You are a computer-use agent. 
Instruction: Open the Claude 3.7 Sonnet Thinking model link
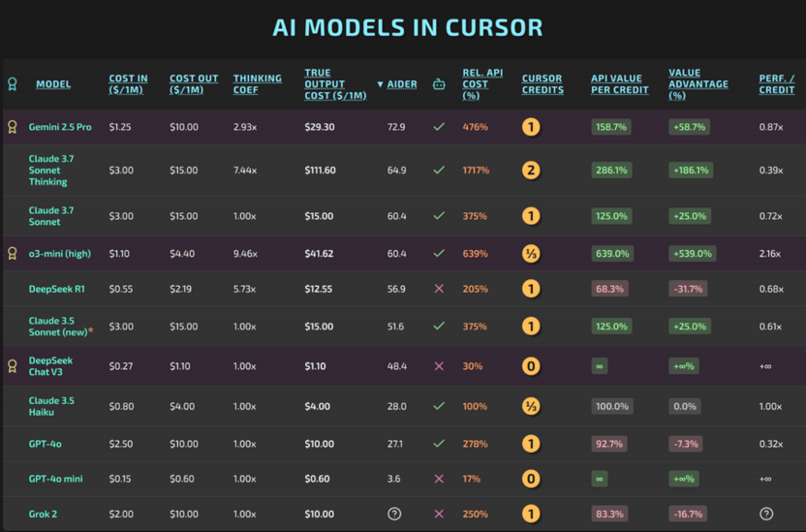51,171
